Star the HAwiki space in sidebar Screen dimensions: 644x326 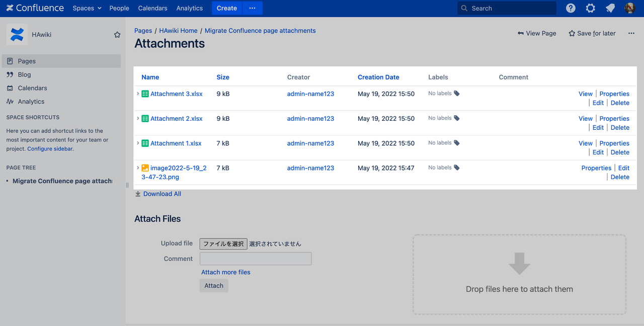coord(117,35)
